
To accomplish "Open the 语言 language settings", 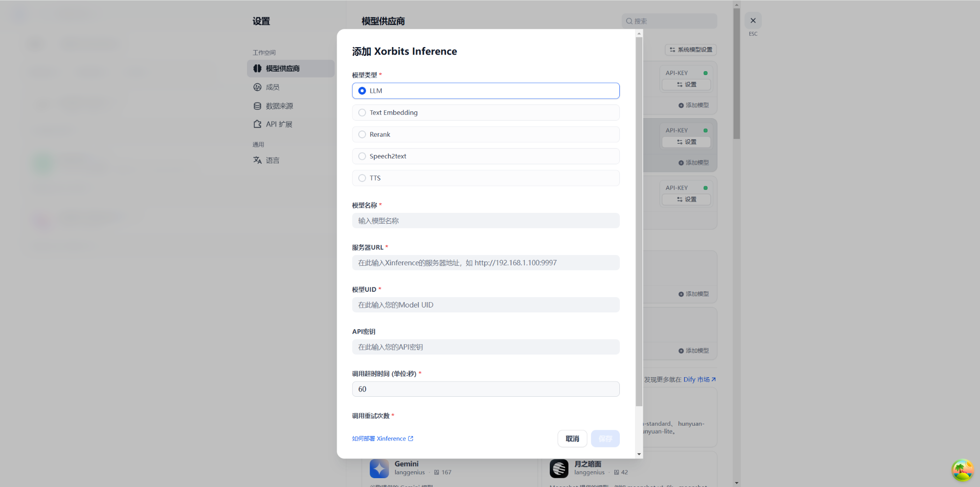I will coord(272,160).
